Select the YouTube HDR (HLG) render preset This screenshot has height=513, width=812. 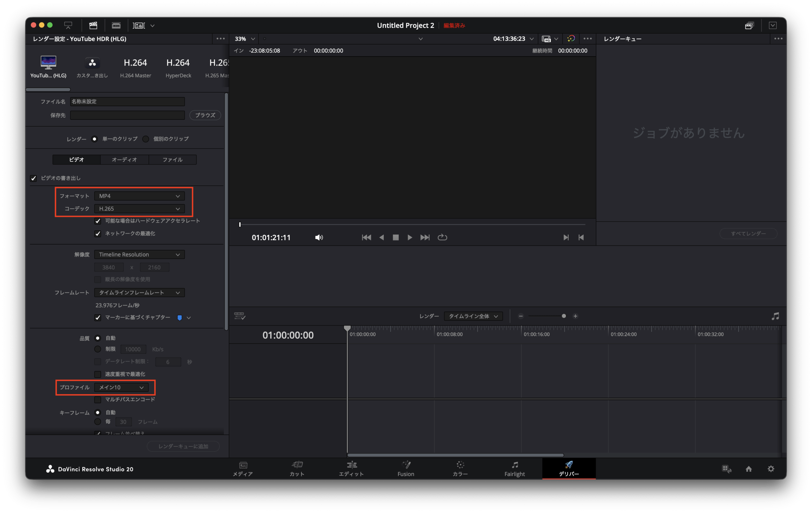pyautogui.click(x=48, y=67)
